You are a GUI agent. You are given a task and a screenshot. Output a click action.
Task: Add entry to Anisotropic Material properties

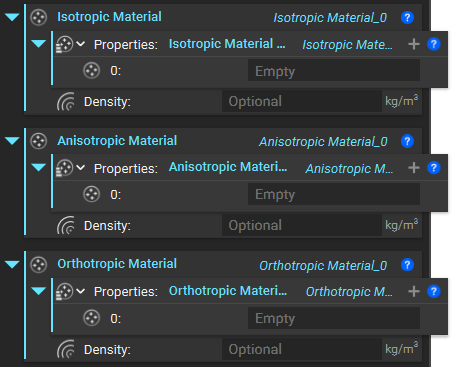pos(414,168)
